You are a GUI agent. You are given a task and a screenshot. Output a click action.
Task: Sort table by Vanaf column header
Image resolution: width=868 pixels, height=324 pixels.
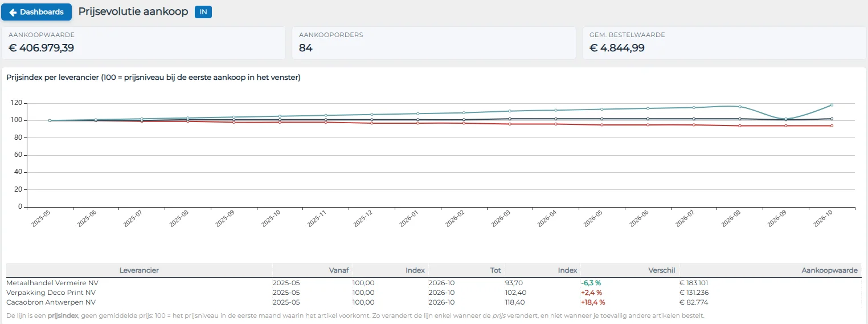[312, 270]
